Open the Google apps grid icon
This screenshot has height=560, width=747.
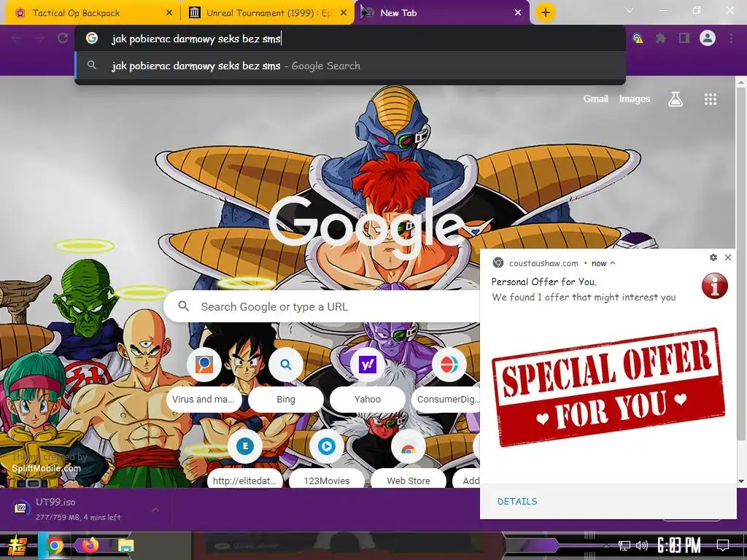tap(711, 99)
